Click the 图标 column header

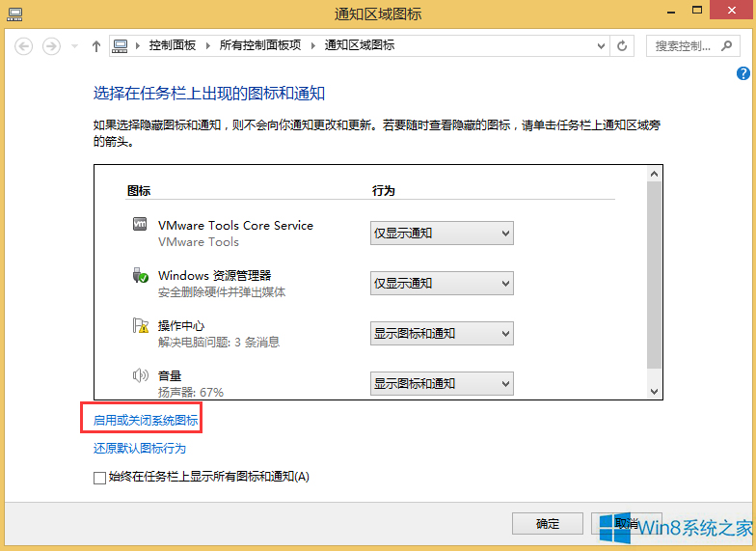click(139, 191)
